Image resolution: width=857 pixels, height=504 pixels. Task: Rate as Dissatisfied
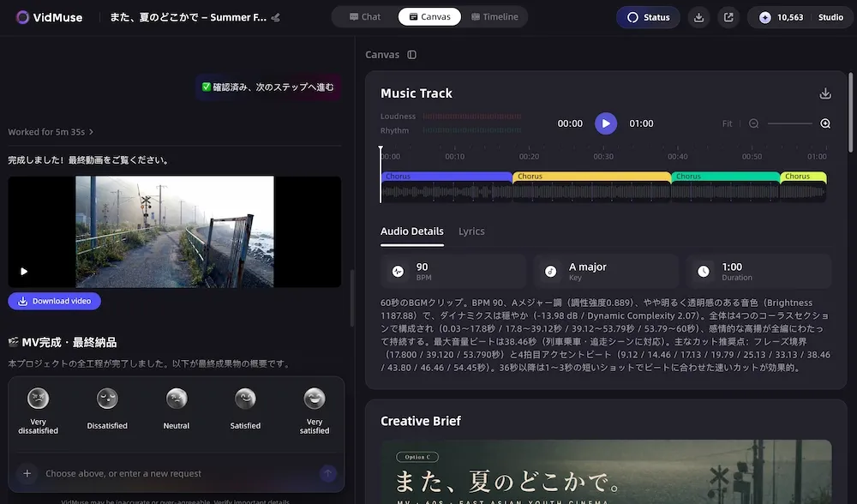tap(107, 410)
